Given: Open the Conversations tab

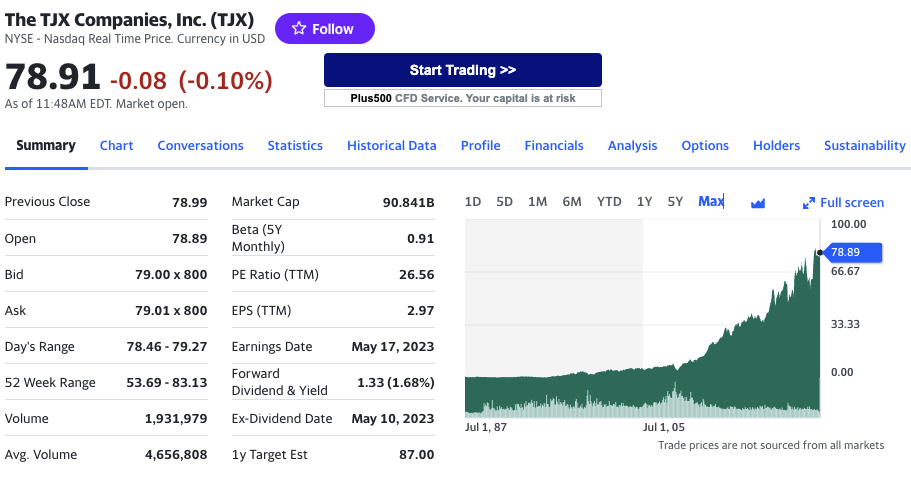Looking at the screenshot, I should [200, 145].
